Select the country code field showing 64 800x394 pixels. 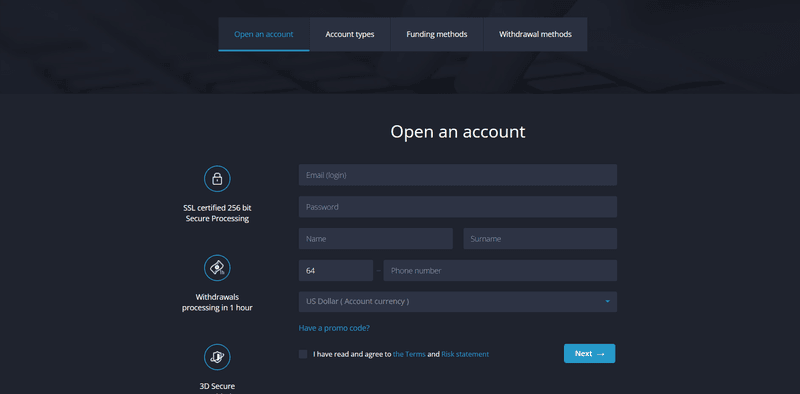click(336, 270)
